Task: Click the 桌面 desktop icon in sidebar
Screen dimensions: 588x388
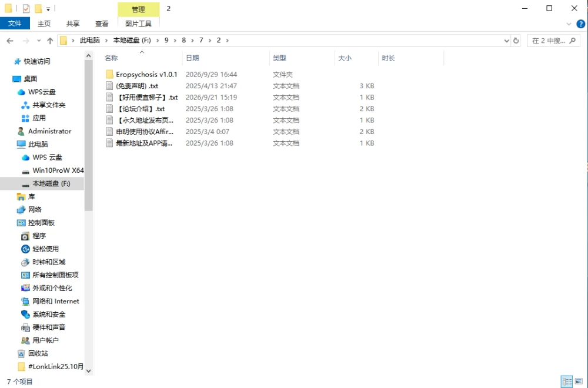Action: pyautogui.click(x=17, y=79)
